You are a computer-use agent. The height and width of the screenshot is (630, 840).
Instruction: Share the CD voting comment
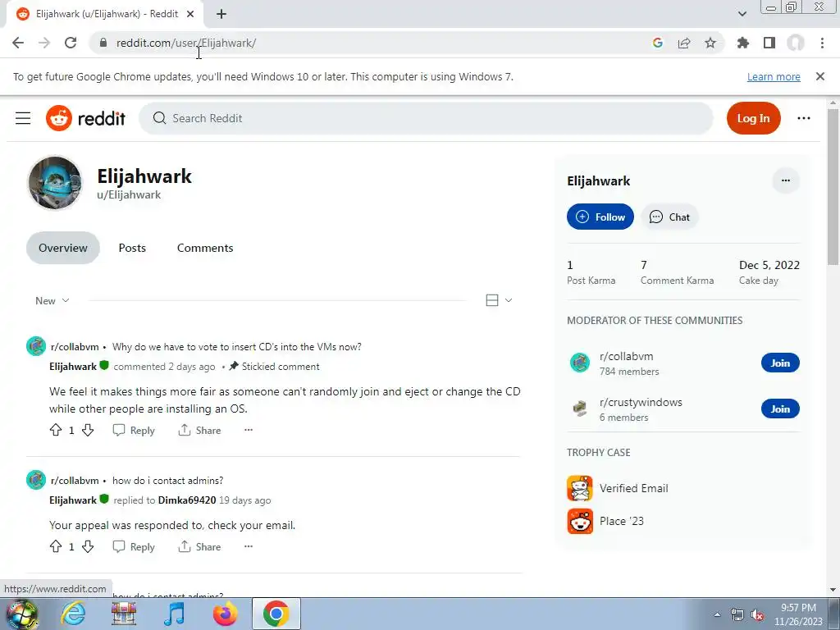[x=199, y=430]
